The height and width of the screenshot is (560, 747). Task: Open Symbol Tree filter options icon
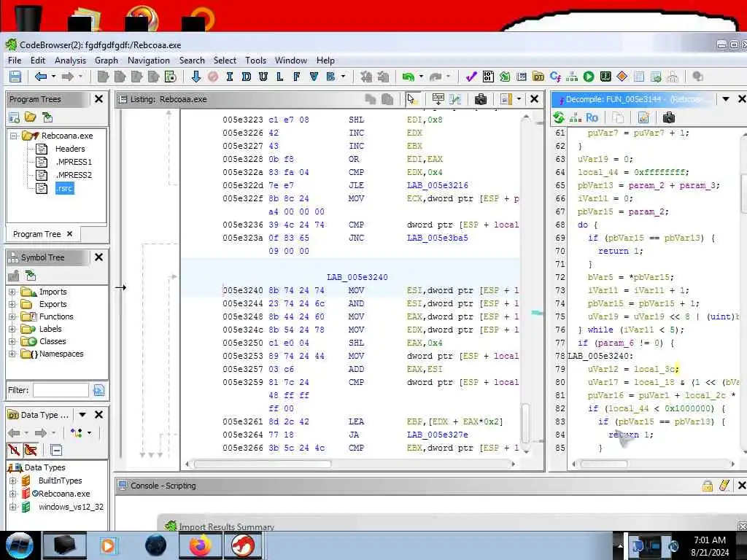[98, 391]
